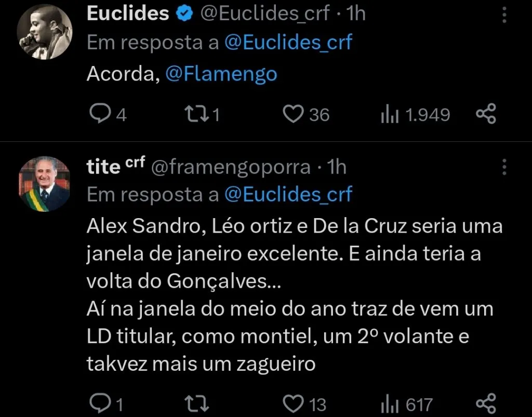Expand the replies count on Euclides' tweet
532x417 pixels.
click(109, 114)
